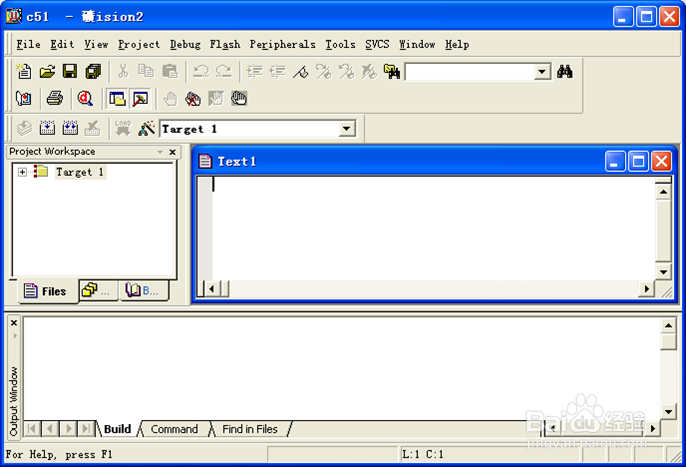Click in the Text1 editor area
686x467 pixels.
[x=433, y=228]
